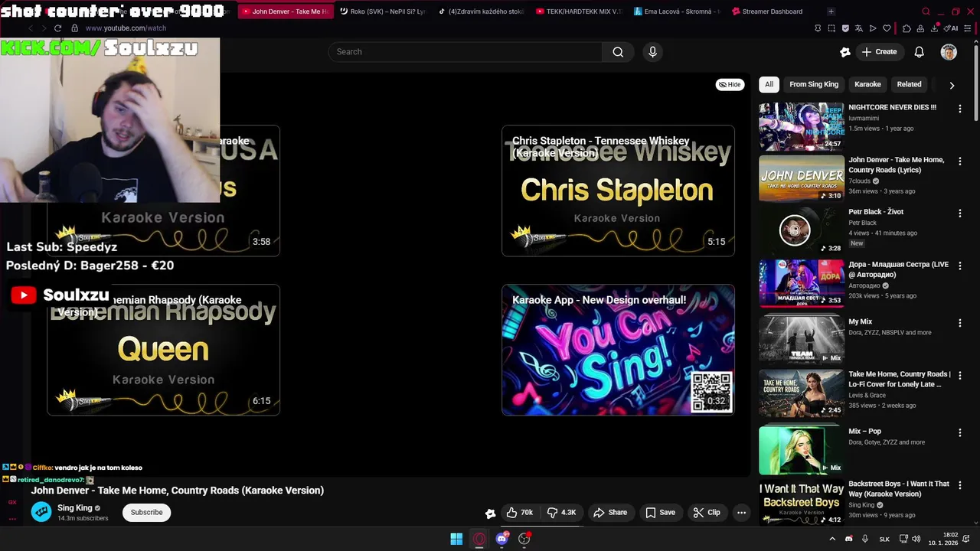Open the Windows Start menu

(456, 539)
